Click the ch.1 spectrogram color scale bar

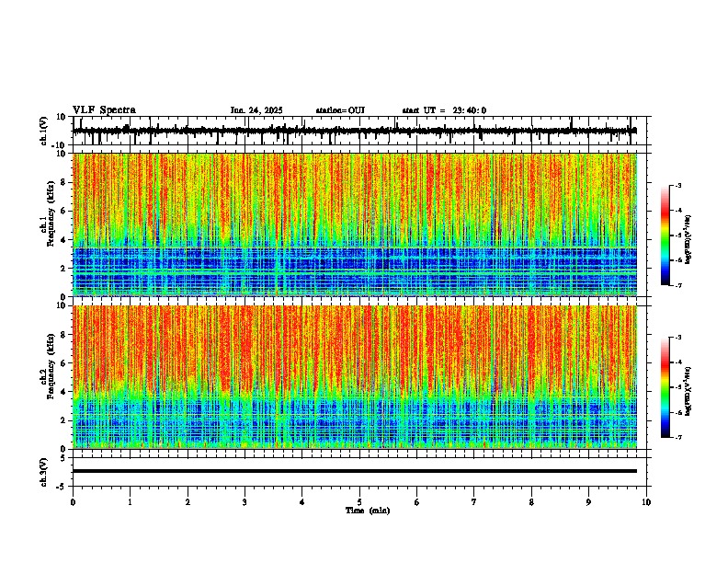coord(665,236)
